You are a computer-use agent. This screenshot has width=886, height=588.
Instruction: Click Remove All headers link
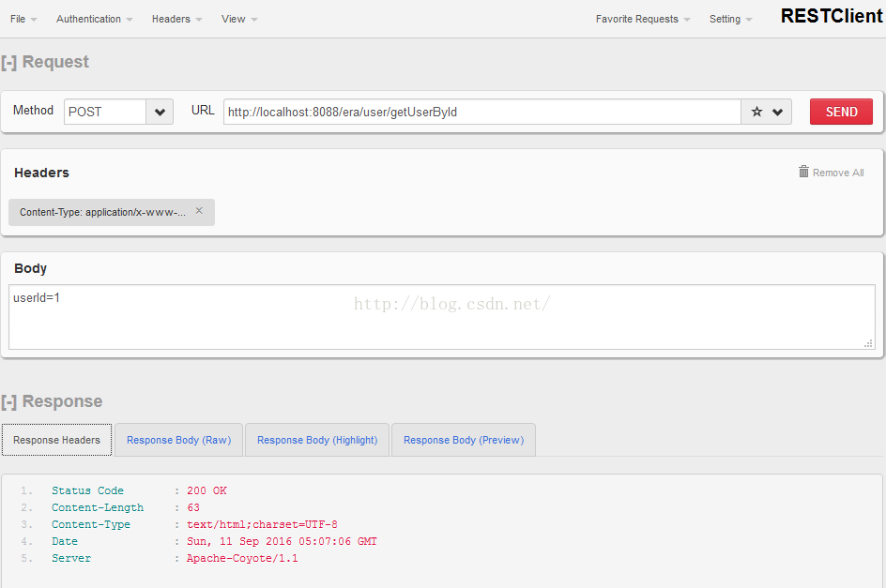pos(838,173)
